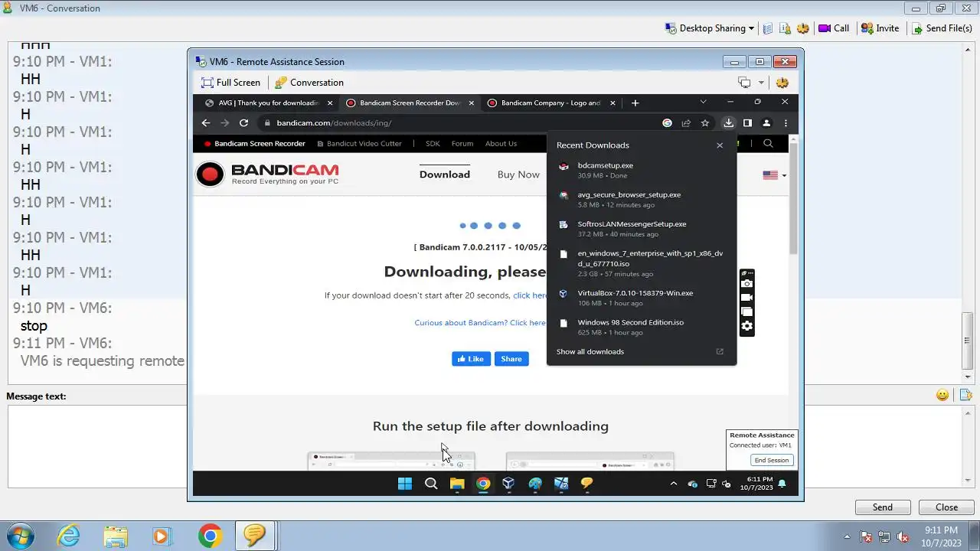
Task: Open the Forum link
Action: (x=462, y=143)
